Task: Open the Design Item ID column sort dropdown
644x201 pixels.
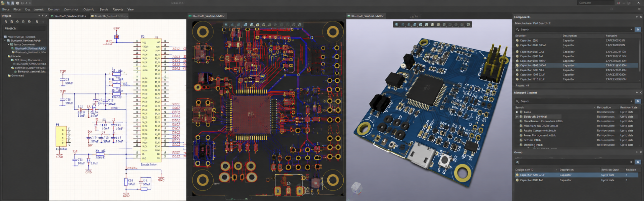Action: (x=557, y=170)
